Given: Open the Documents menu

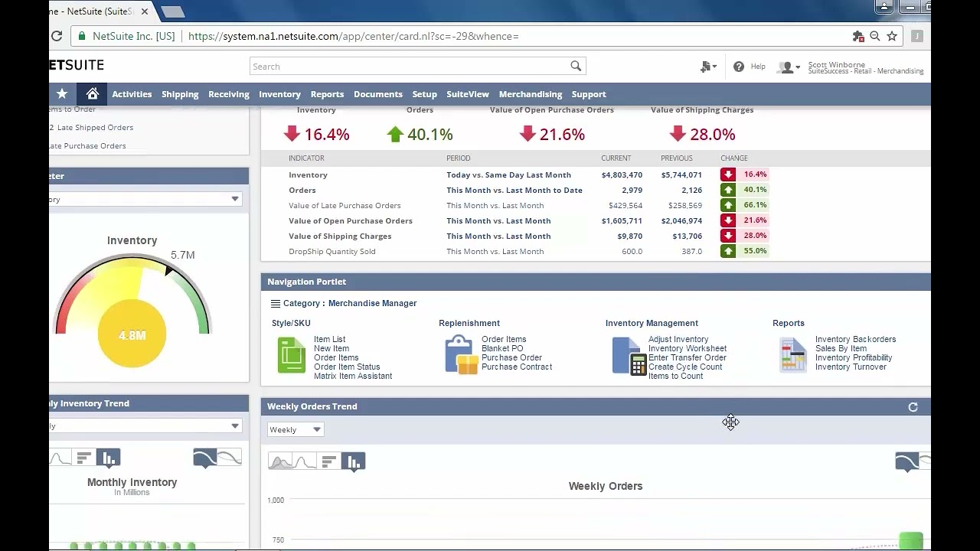Looking at the screenshot, I should click(x=378, y=94).
